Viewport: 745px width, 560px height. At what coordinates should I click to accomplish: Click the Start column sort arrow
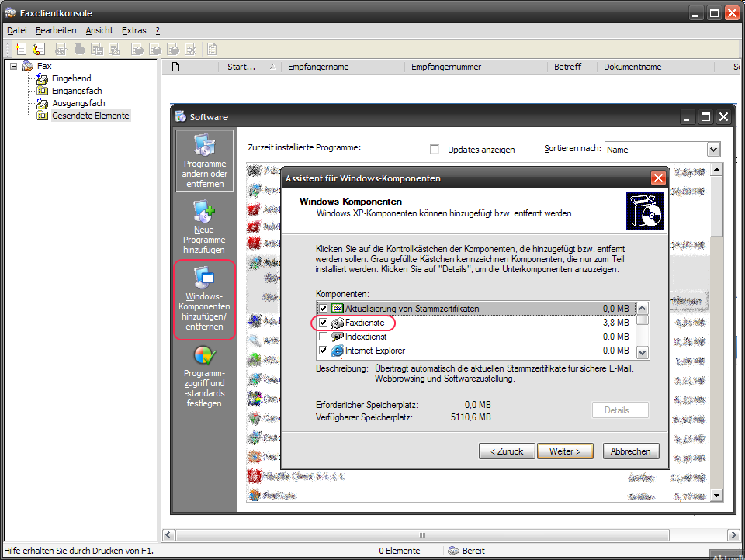272,67
